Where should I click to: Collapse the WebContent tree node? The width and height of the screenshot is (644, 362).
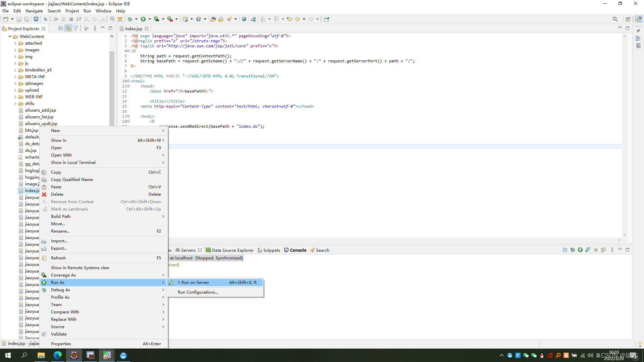[x=10, y=37]
